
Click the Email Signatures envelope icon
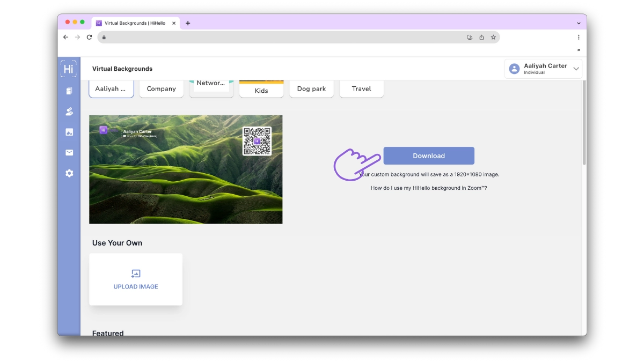pyautogui.click(x=69, y=152)
